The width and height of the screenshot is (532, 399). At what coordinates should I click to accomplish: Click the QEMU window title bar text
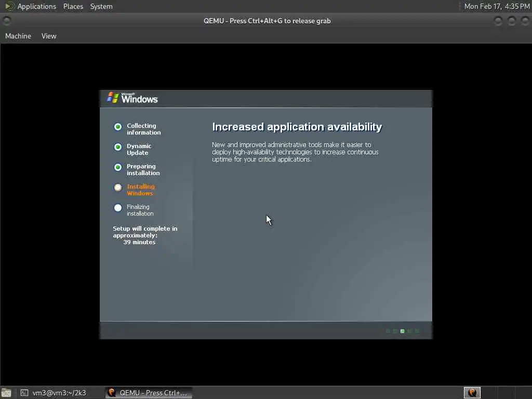click(x=267, y=21)
